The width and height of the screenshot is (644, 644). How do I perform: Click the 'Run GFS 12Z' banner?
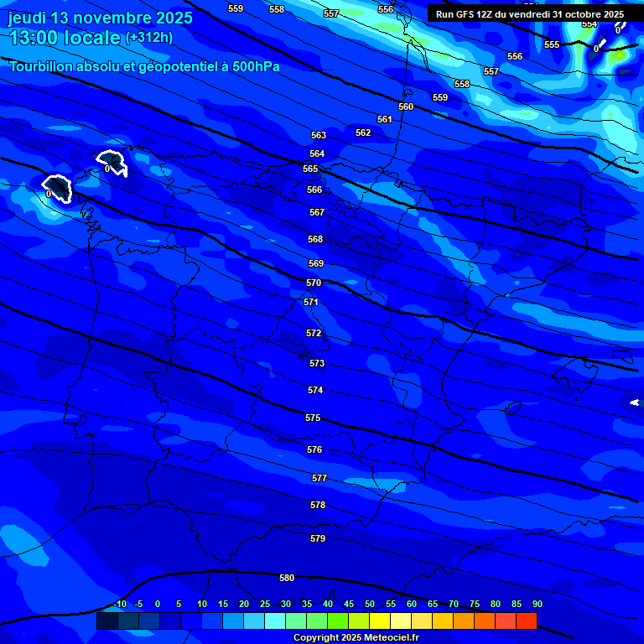[530, 14]
